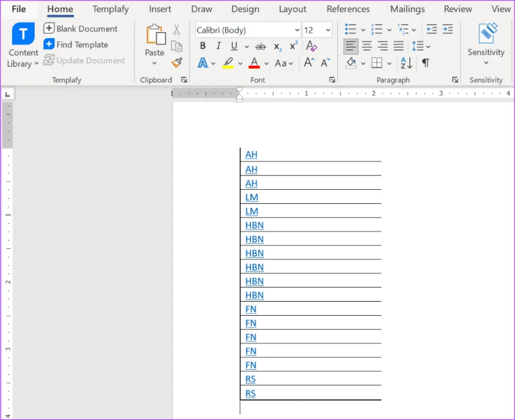
Task: Click the Numbering list icon
Action: (377, 29)
